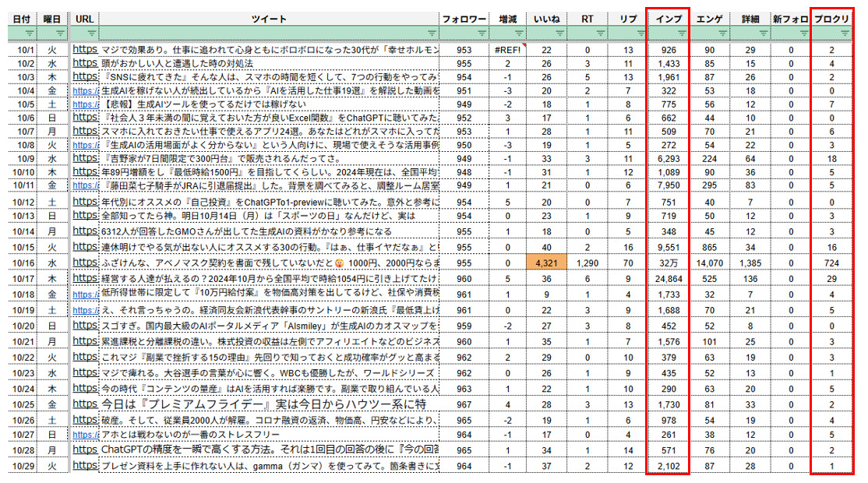Open the ツイート column filter dropdown

click(x=432, y=33)
